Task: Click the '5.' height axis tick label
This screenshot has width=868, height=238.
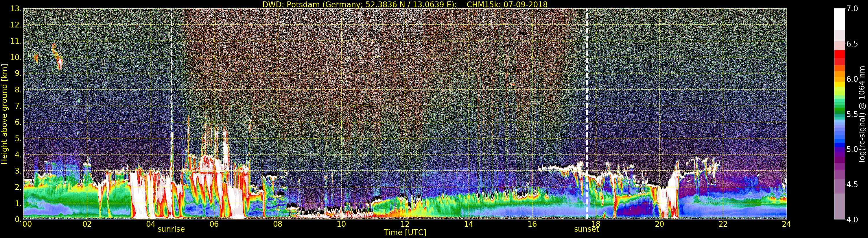Action: pyautogui.click(x=18, y=138)
